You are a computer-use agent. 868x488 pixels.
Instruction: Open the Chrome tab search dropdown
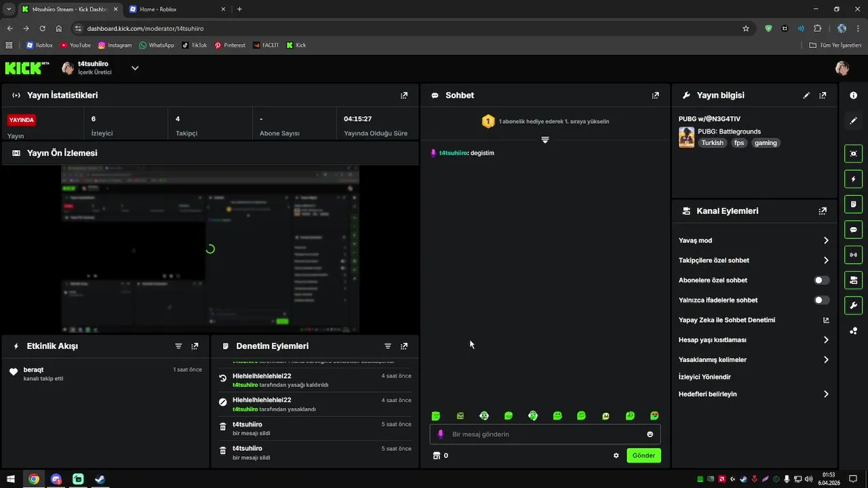tap(9, 9)
